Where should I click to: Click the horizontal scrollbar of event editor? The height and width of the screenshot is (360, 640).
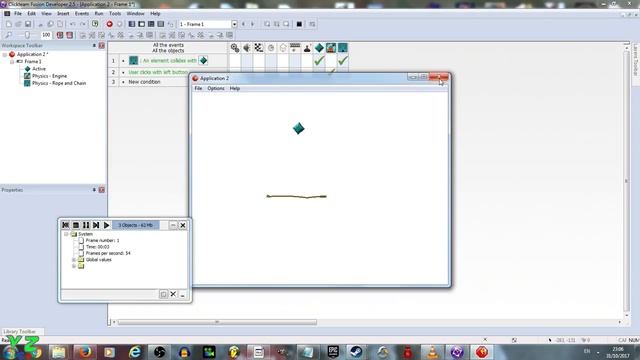(217, 322)
